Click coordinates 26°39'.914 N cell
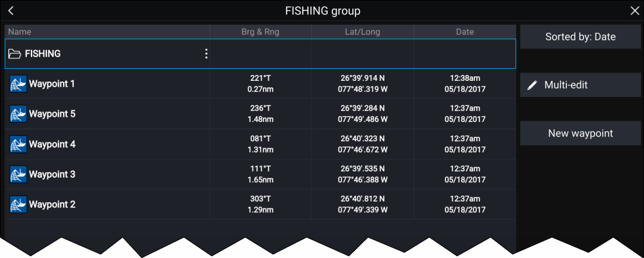 pyautogui.click(x=362, y=83)
